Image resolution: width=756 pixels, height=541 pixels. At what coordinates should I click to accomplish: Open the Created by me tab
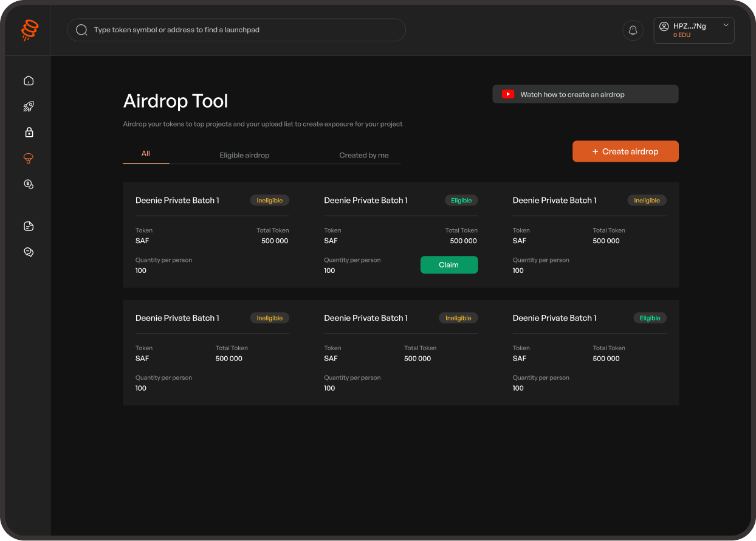coord(363,155)
